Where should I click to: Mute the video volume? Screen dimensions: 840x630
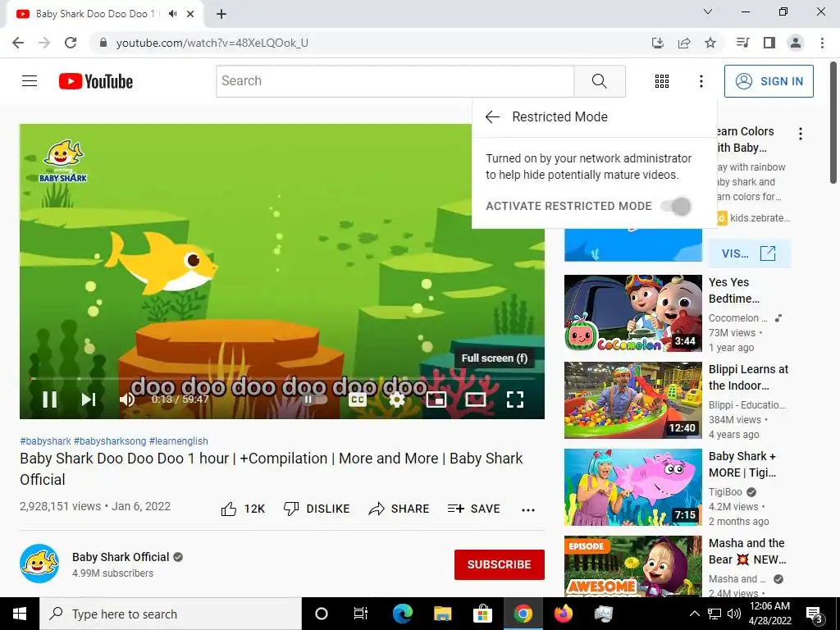127,399
